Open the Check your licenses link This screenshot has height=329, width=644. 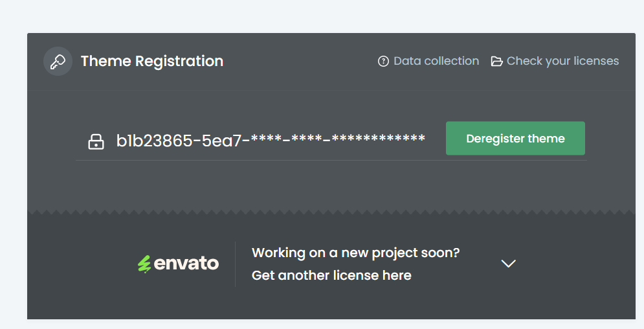[x=562, y=61]
